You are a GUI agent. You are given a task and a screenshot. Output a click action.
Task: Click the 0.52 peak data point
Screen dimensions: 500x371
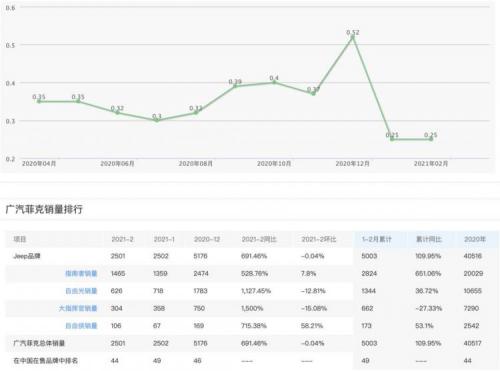click(x=353, y=37)
